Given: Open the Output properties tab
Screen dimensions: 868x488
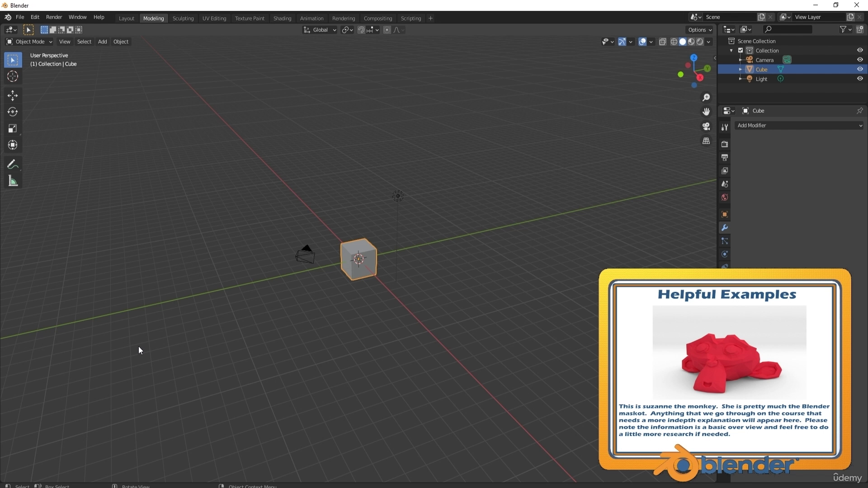Looking at the screenshot, I should coord(725,158).
